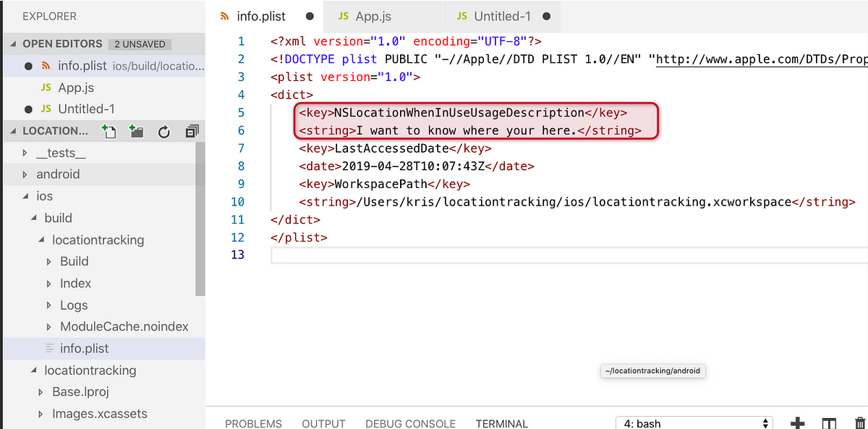
Task: Switch to the PROBLEMS panel
Action: (x=253, y=423)
